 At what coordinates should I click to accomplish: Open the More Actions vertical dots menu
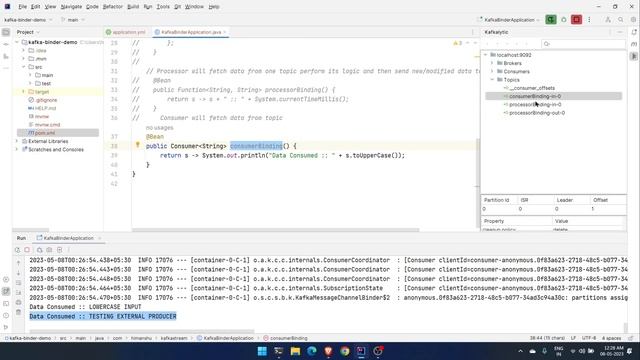(589, 20)
